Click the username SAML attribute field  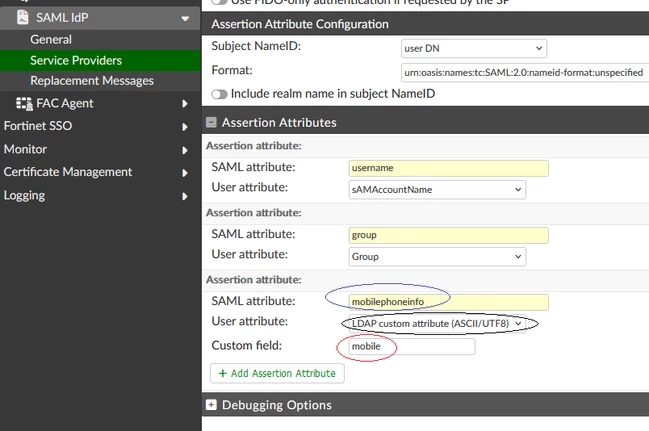point(449,168)
